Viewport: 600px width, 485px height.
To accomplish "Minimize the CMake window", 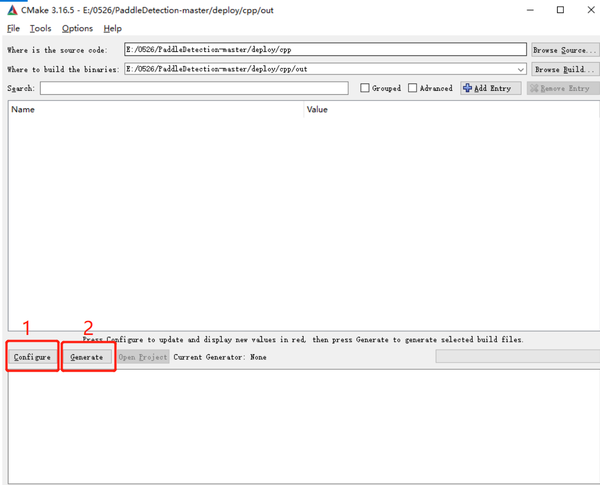I will coord(530,10).
